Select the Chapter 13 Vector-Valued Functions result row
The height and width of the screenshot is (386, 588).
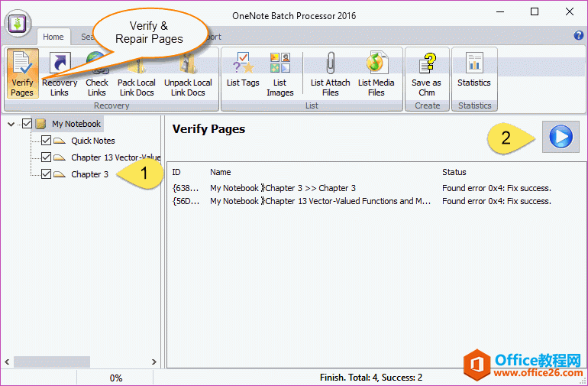coord(377,201)
